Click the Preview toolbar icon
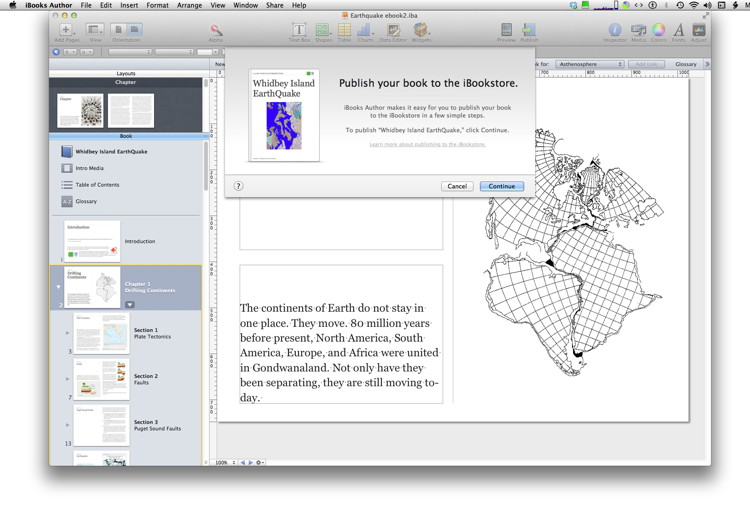 [x=506, y=33]
